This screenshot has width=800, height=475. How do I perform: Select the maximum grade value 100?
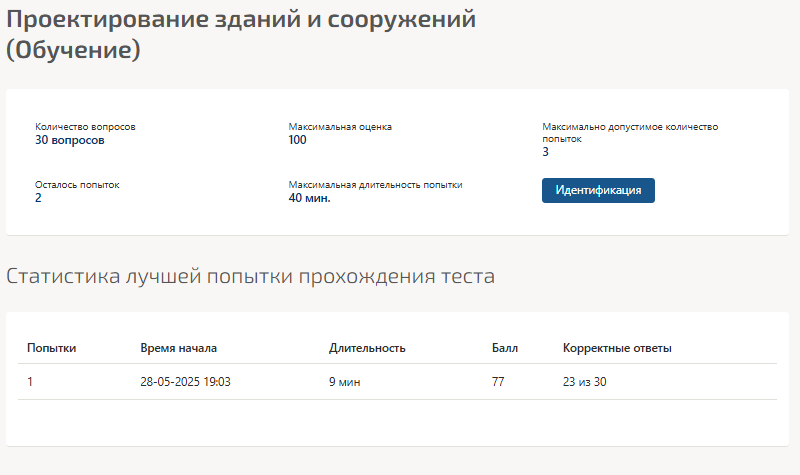point(297,140)
